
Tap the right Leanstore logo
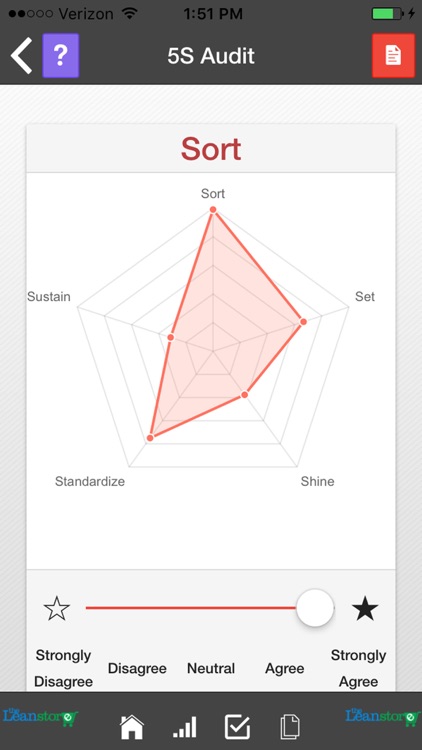(383, 717)
